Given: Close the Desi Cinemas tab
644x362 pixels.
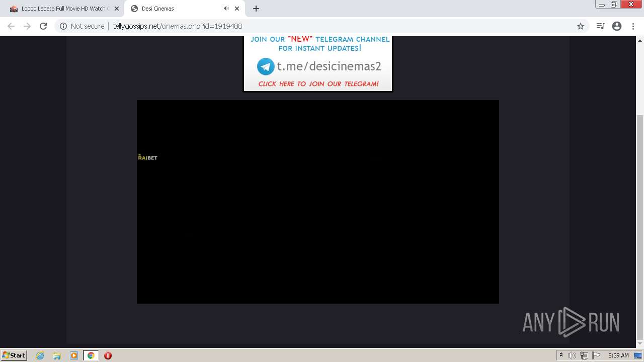Looking at the screenshot, I should (x=237, y=9).
